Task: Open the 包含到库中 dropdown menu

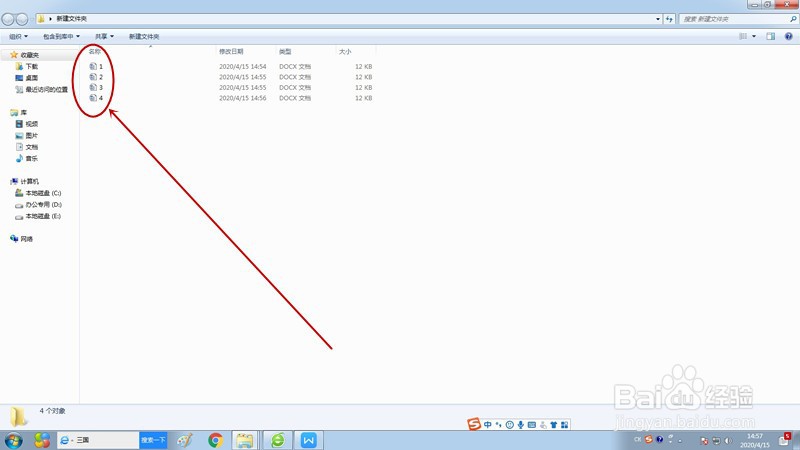Action: (61, 36)
